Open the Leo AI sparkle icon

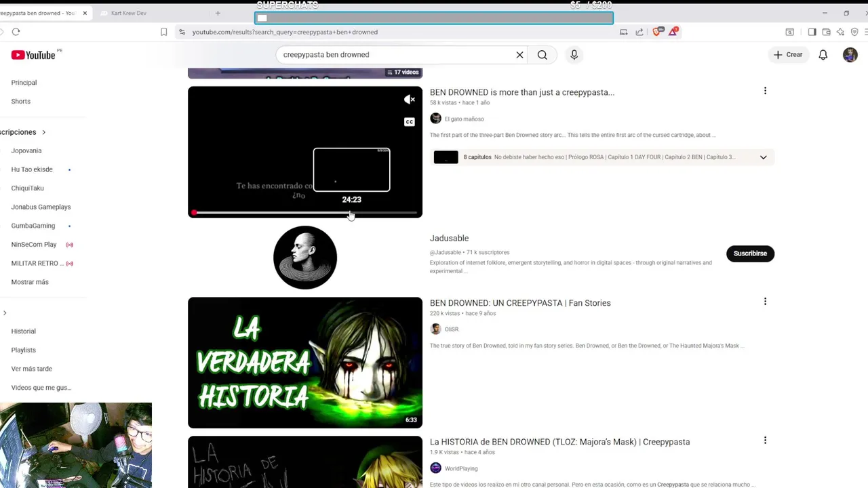point(840,32)
